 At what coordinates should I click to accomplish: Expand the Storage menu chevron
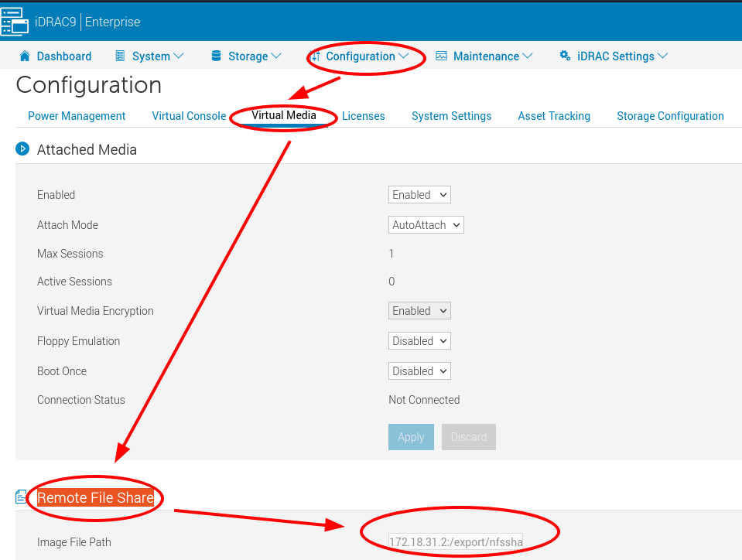[276, 56]
